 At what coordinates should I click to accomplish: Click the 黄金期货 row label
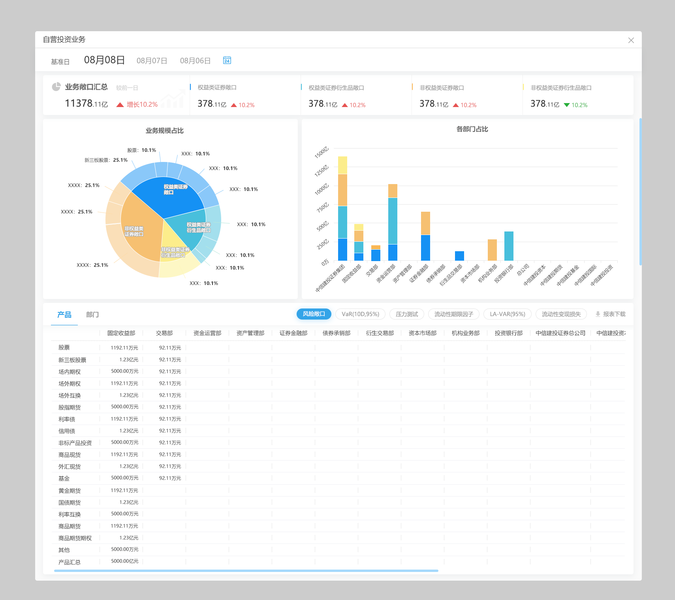coord(69,490)
